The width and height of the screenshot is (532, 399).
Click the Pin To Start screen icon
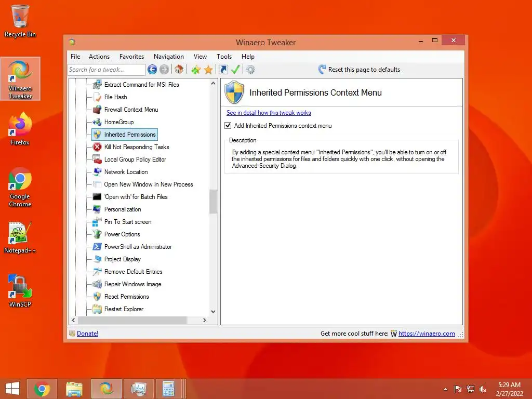click(x=97, y=222)
